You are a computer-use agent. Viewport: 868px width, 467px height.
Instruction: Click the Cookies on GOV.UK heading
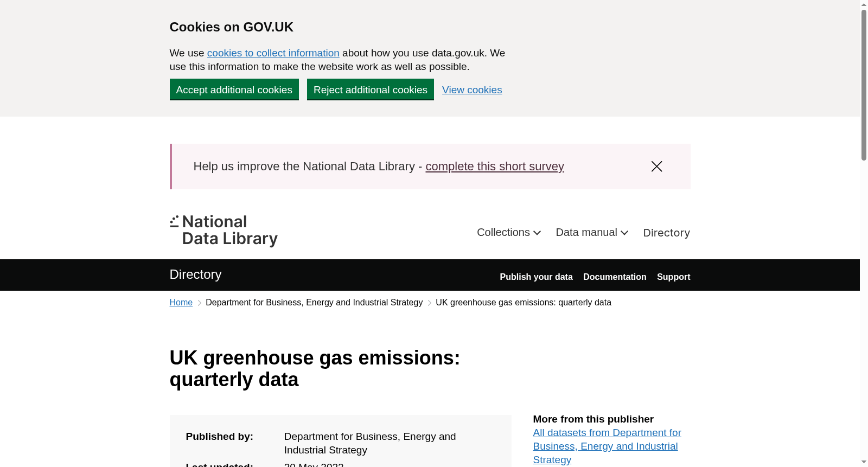click(x=232, y=27)
